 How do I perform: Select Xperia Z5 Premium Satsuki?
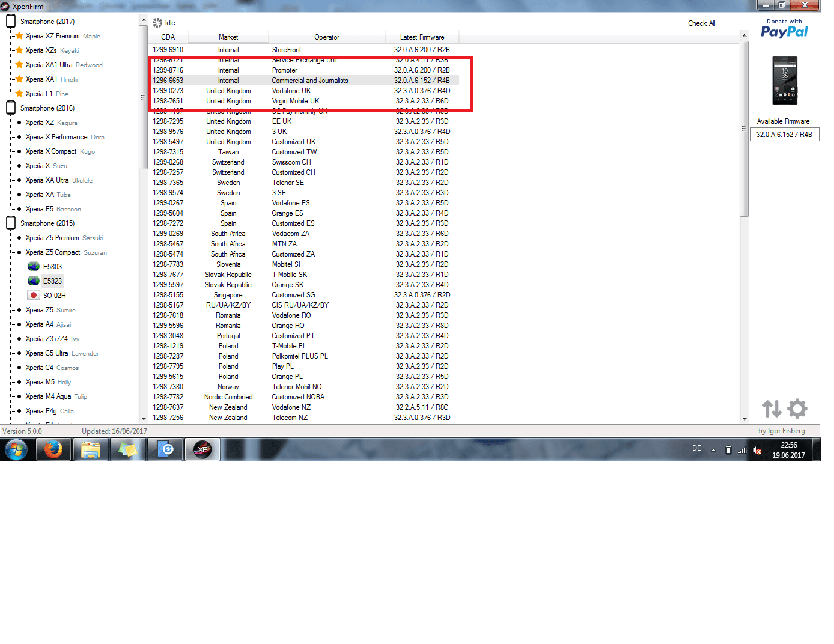[64, 238]
